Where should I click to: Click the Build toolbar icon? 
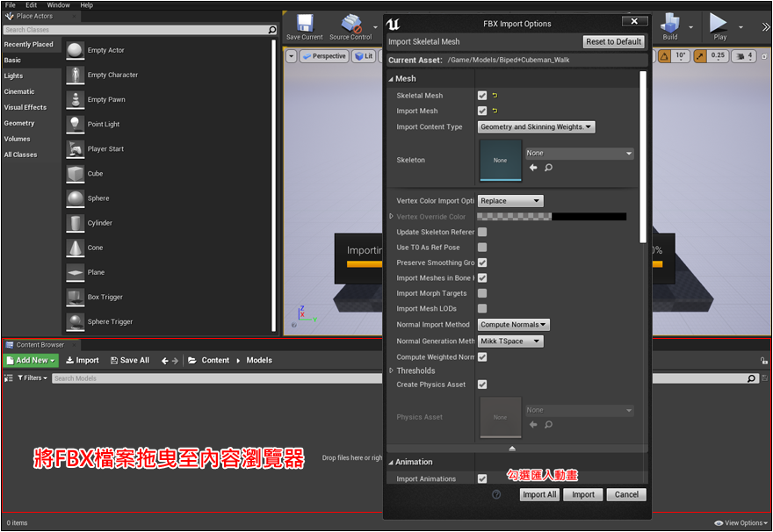pyautogui.click(x=670, y=23)
